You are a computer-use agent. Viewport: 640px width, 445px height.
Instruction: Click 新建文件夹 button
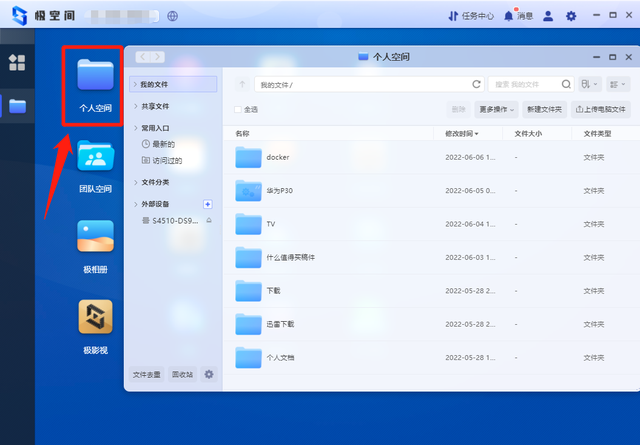[x=544, y=109]
